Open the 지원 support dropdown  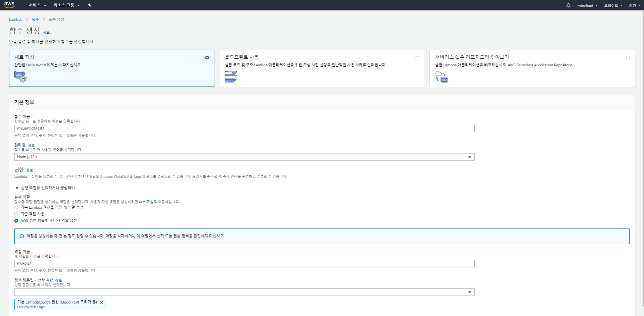pos(635,6)
